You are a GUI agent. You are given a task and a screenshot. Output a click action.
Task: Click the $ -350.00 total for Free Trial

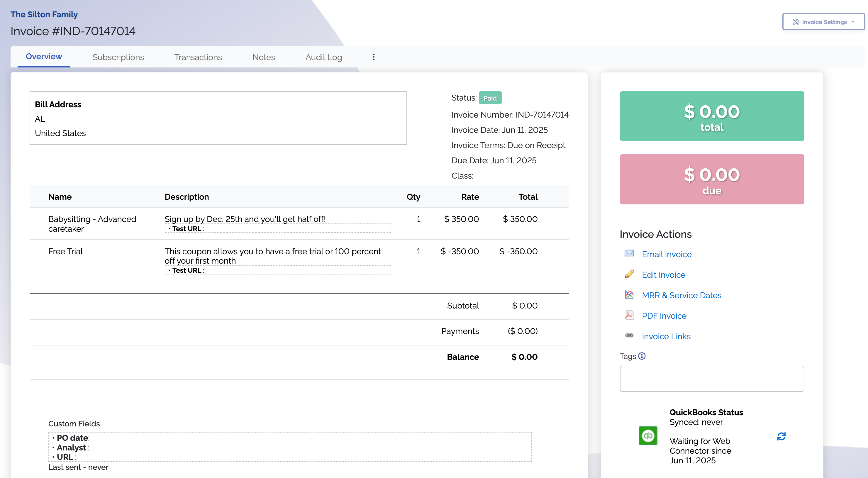coord(518,251)
